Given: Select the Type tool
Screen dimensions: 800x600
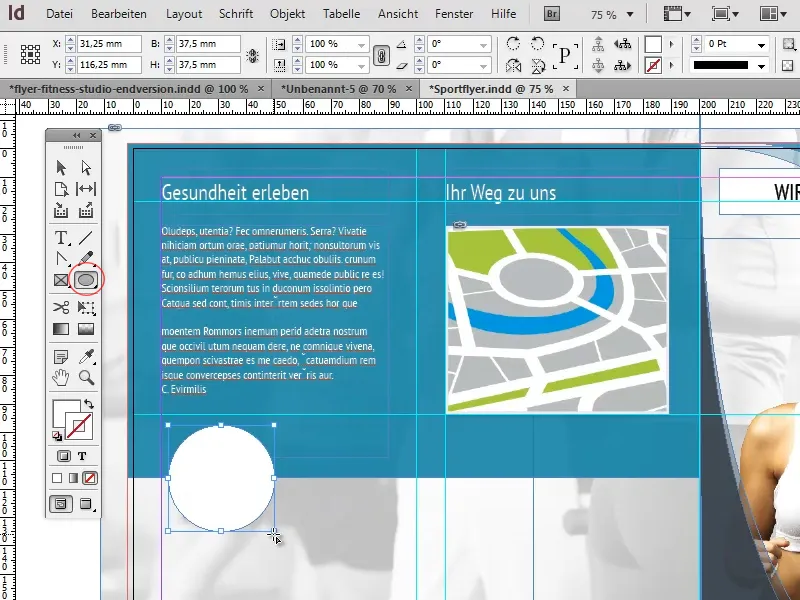Looking at the screenshot, I should 61,238.
